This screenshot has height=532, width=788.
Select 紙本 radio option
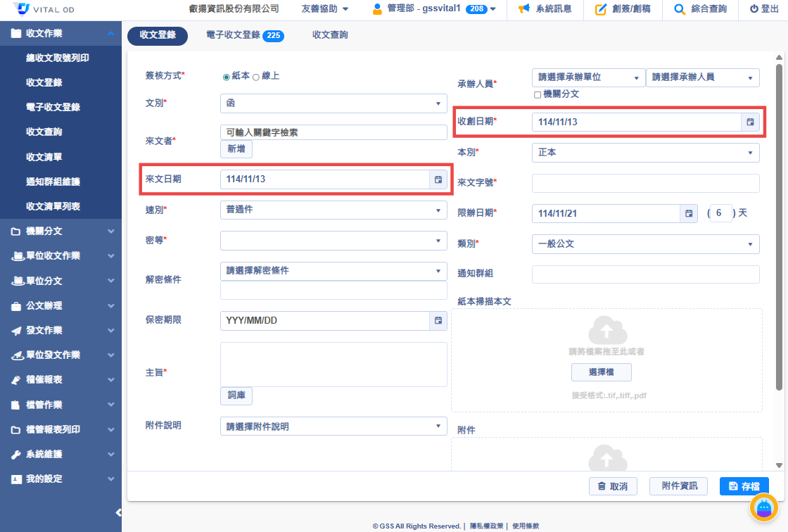tap(227, 77)
